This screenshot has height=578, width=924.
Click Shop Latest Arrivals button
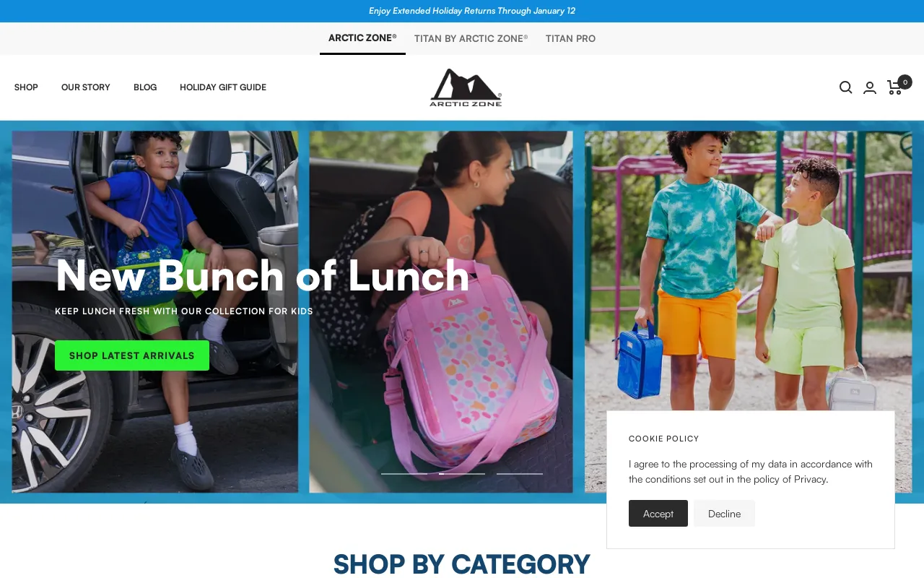click(132, 355)
